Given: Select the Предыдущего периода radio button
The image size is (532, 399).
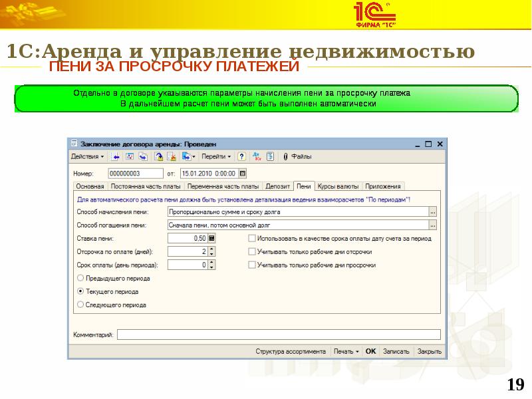Looking at the screenshot, I should click(x=81, y=278).
